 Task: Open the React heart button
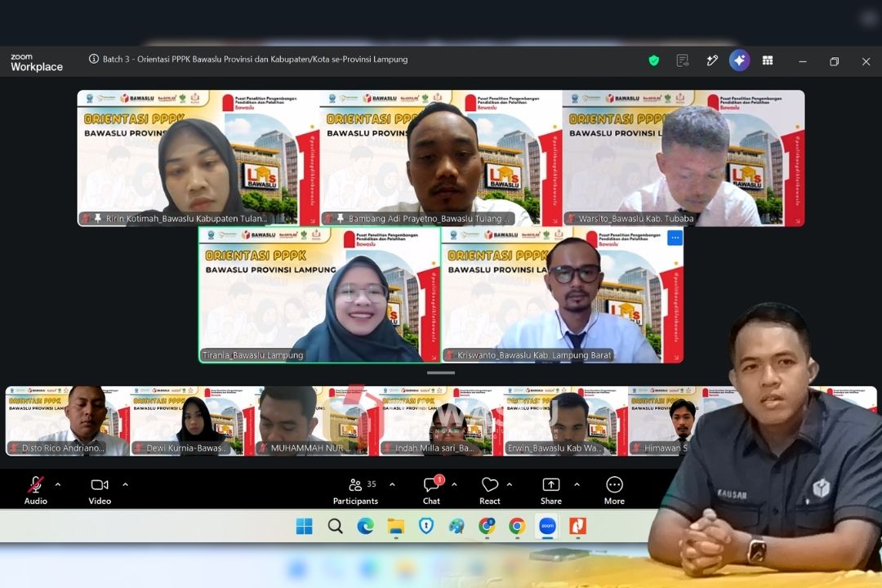(490, 491)
